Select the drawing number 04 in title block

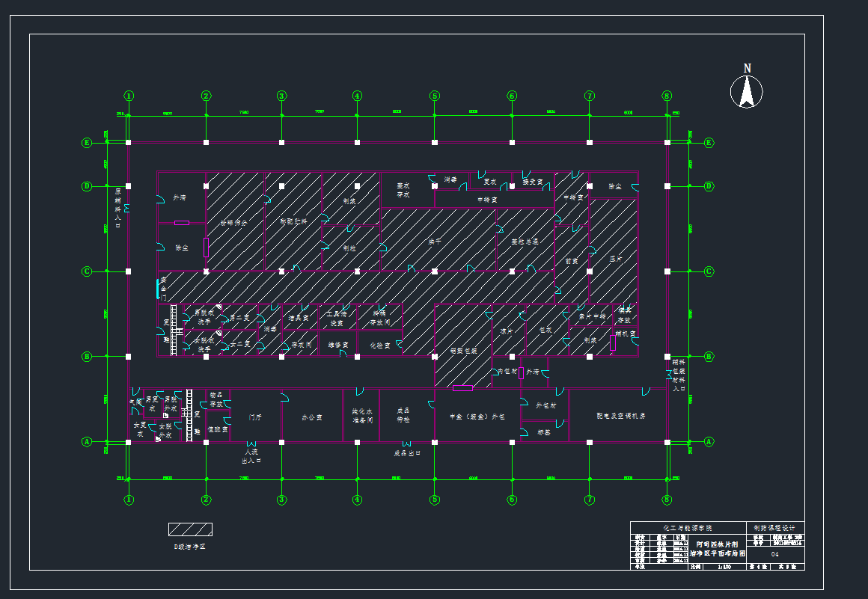pos(774,554)
